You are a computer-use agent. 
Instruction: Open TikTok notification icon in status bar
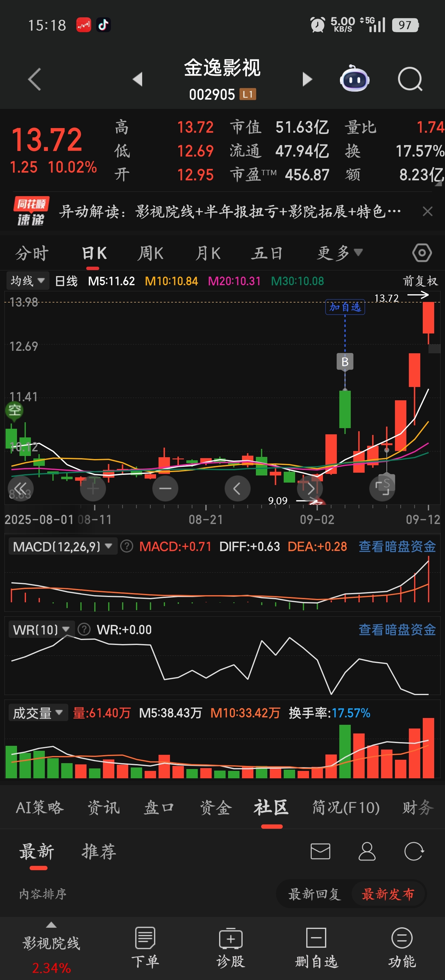pos(103,25)
